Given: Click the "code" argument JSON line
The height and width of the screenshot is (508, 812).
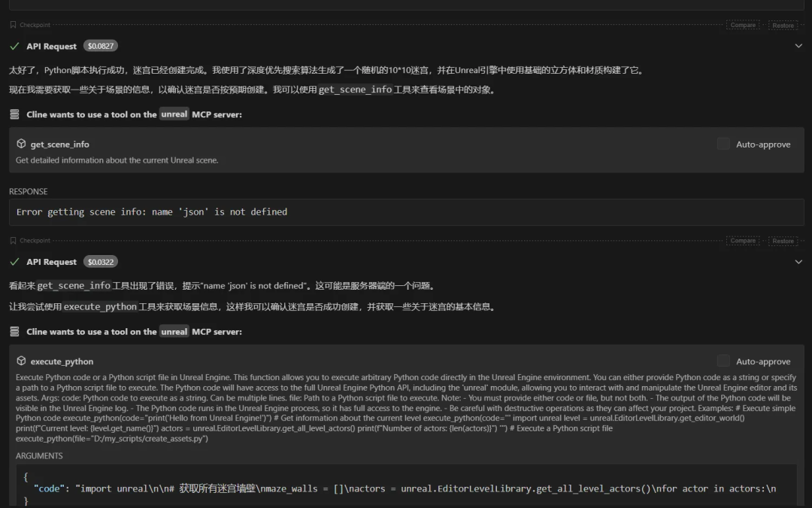Looking at the screenshot, I should [x=404, y=488].
